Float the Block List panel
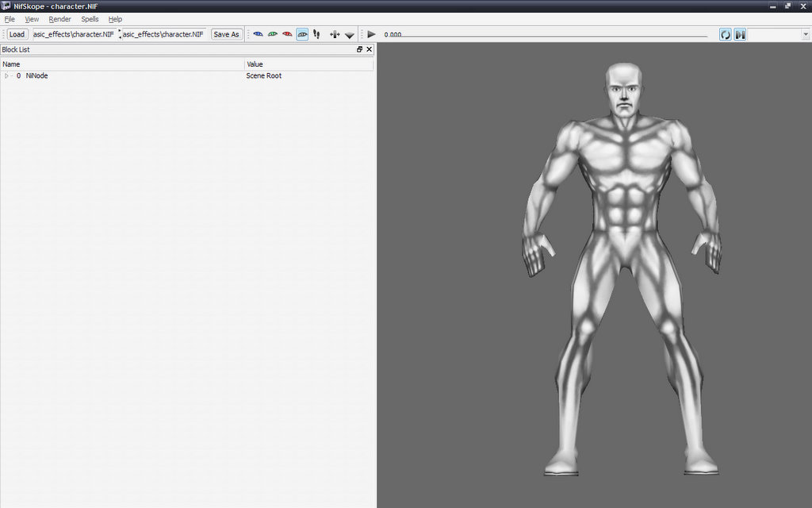 click(x=359, y=49)
